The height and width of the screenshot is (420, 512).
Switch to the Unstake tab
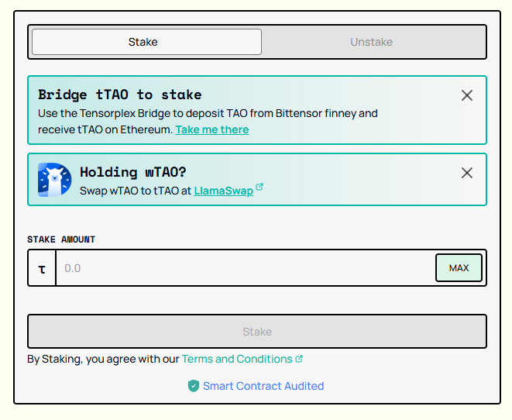point(371,42)
